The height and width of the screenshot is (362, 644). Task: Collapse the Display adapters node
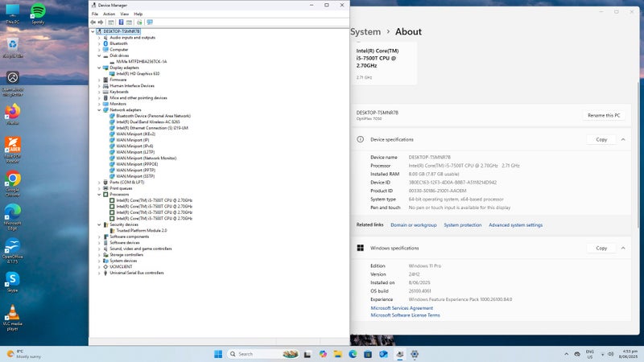pos(99,68)
